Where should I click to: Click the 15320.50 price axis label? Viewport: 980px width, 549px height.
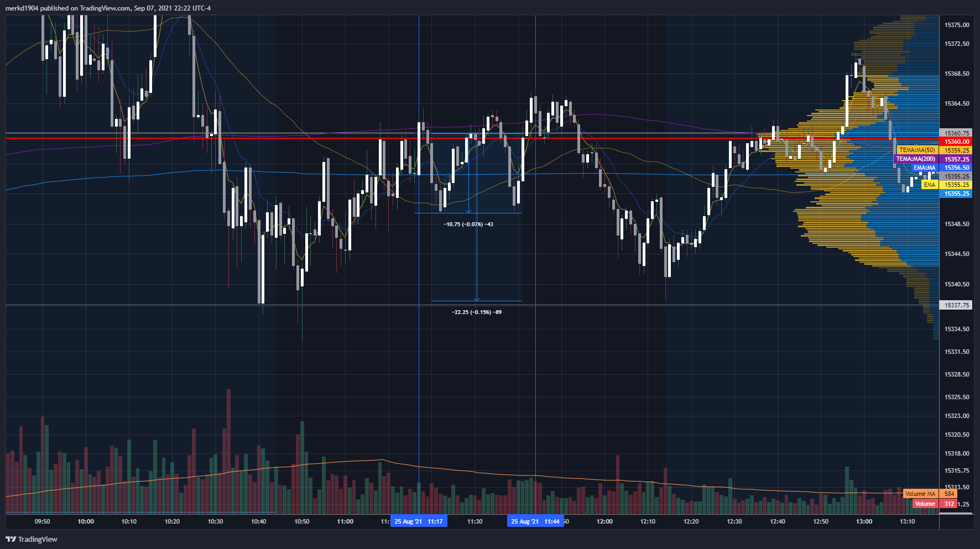coord(957,435)
